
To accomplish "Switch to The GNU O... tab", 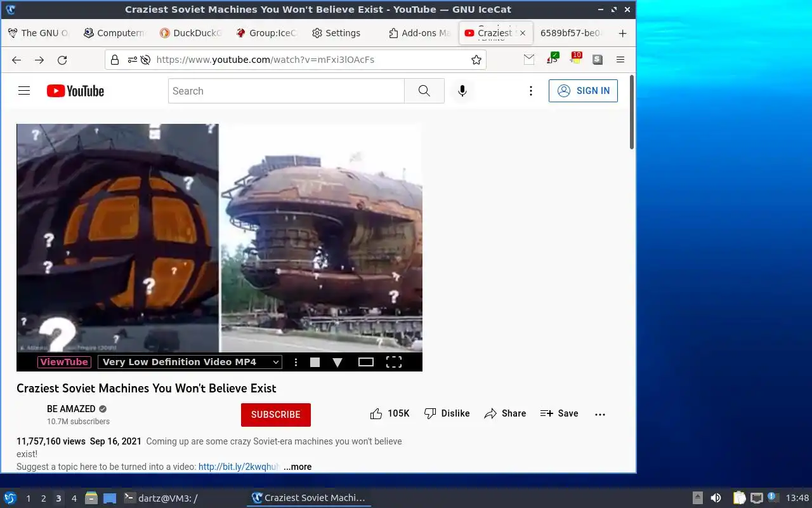I will [x=39, y=33].
